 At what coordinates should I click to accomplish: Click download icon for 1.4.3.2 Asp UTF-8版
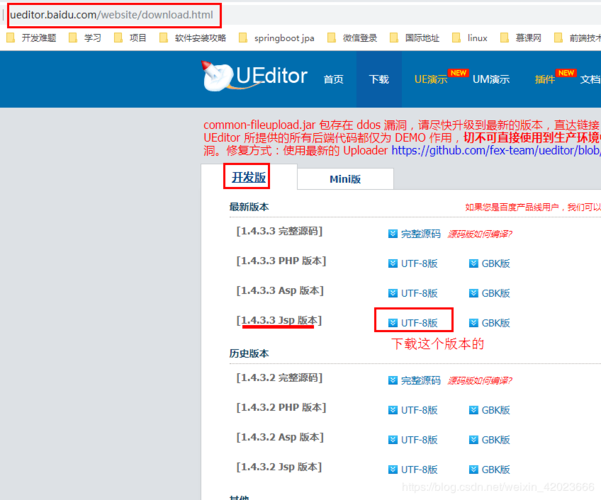click(x=392, y=439)
